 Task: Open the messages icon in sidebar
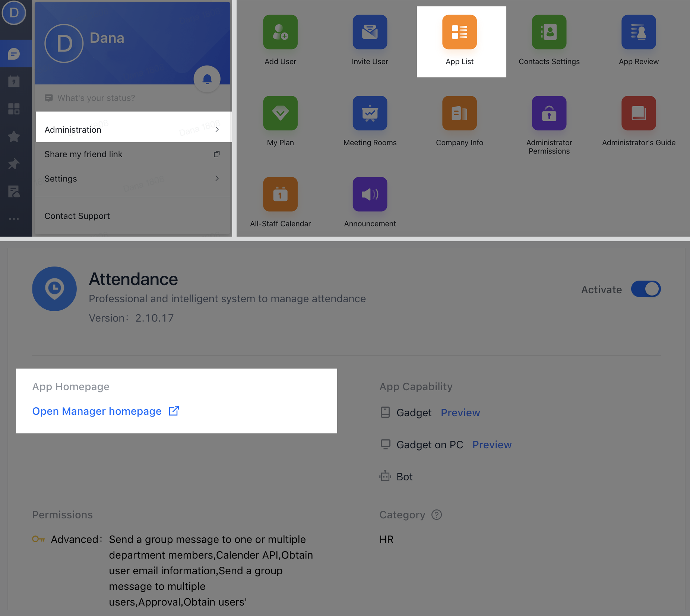14,54
